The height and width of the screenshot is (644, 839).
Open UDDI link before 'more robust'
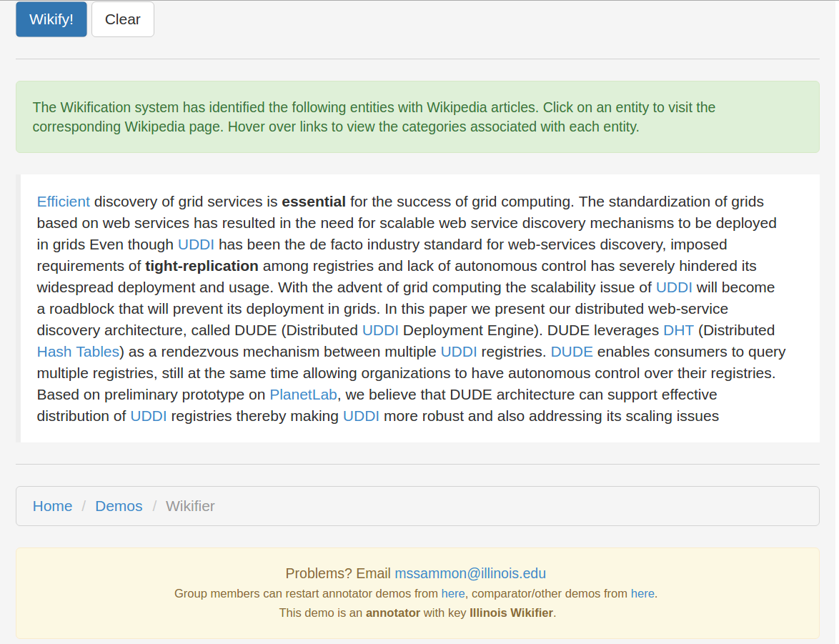(361, 416)
